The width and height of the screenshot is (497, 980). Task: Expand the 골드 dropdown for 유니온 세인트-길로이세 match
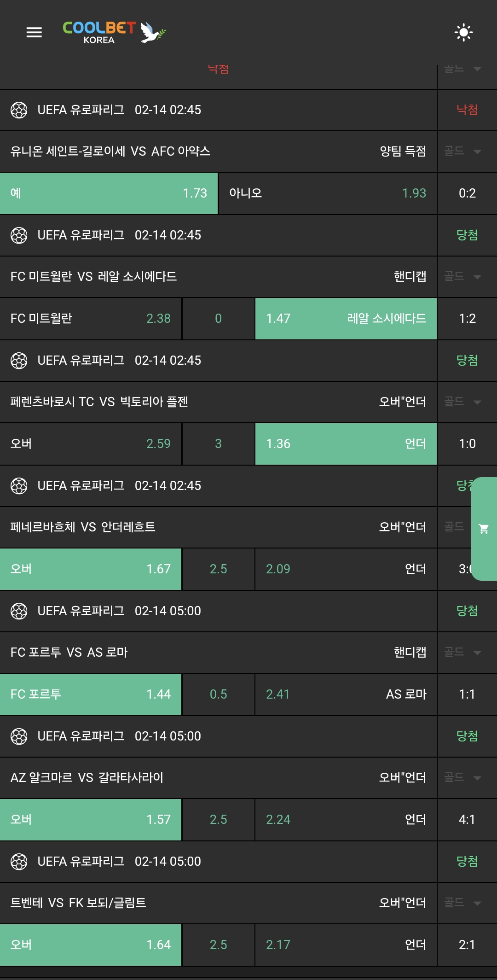pyautogui.click(x=463, y=152)
